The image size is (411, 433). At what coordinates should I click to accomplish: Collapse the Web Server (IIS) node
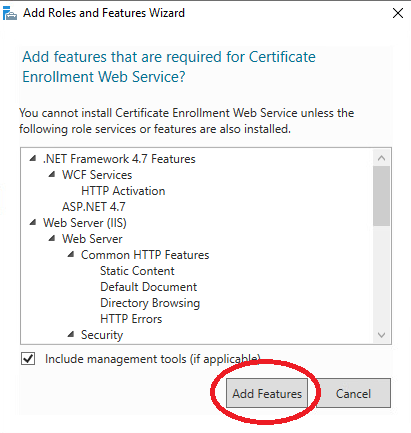[x=33, y=223]
